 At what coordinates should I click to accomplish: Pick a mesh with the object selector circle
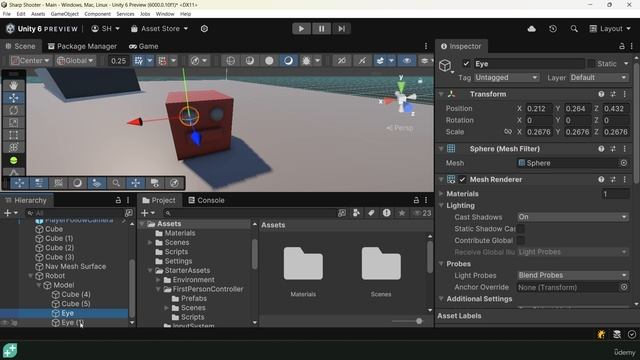[x=624, y=163]
